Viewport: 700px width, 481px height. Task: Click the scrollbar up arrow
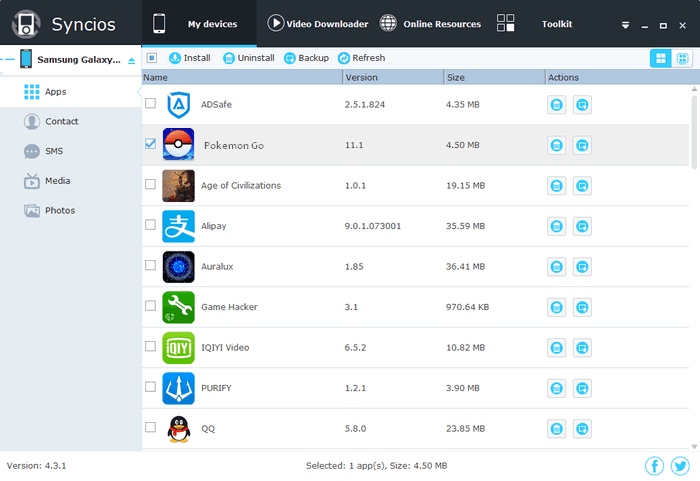click(x=694, y=89)
